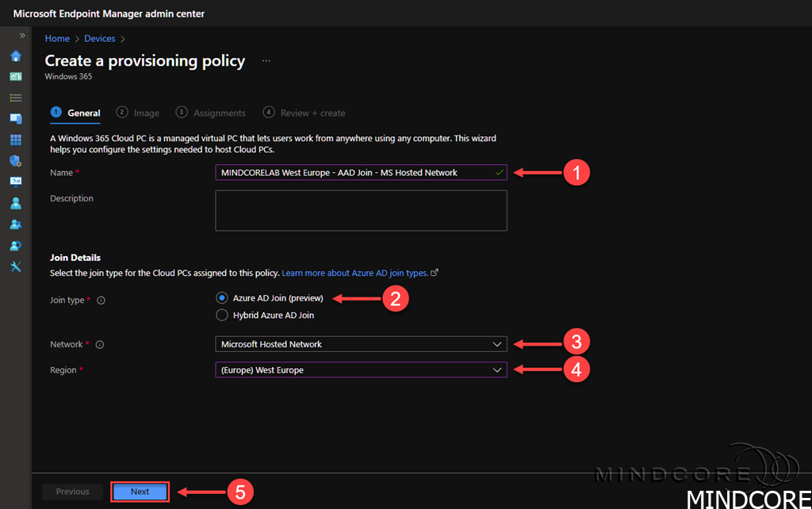The width and height of the screenshot is (812, 509).
Task: Open All services list icon in sidebar
Action: click(15, 98)
